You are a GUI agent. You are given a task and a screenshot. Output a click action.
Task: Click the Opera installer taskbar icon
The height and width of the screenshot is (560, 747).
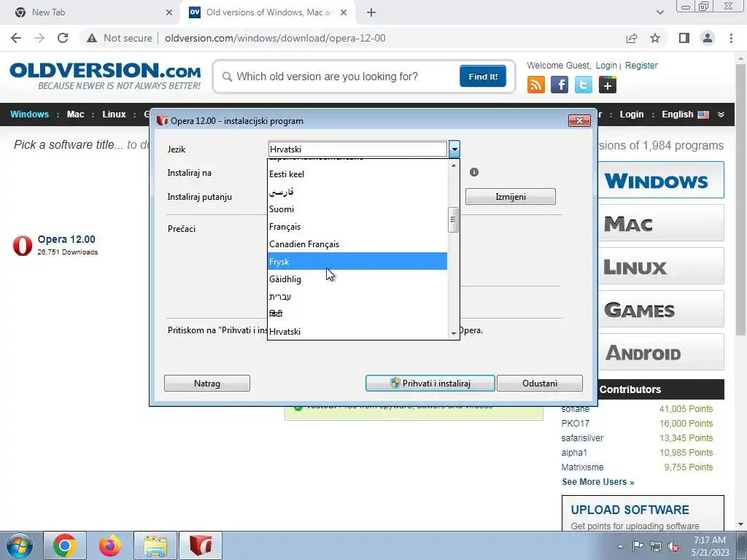click(200, 545)
